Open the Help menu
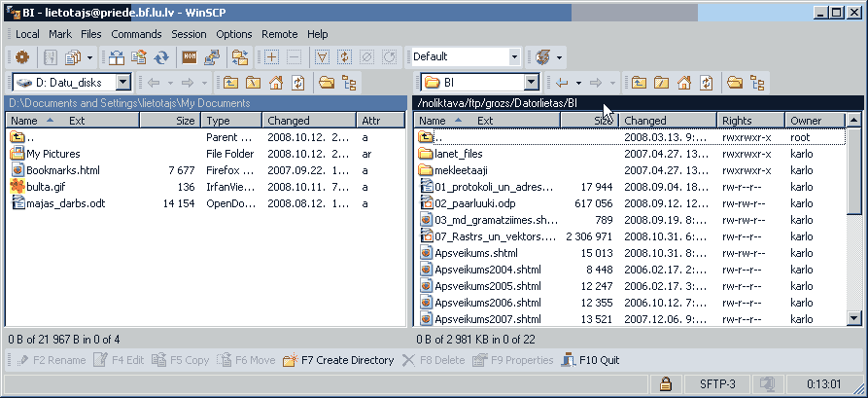This screenshot has width=868, height=398. coord(317,34)
